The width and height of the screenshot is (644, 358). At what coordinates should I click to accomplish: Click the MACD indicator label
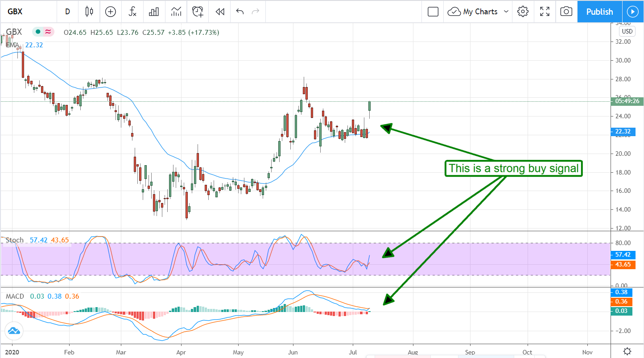15,296
